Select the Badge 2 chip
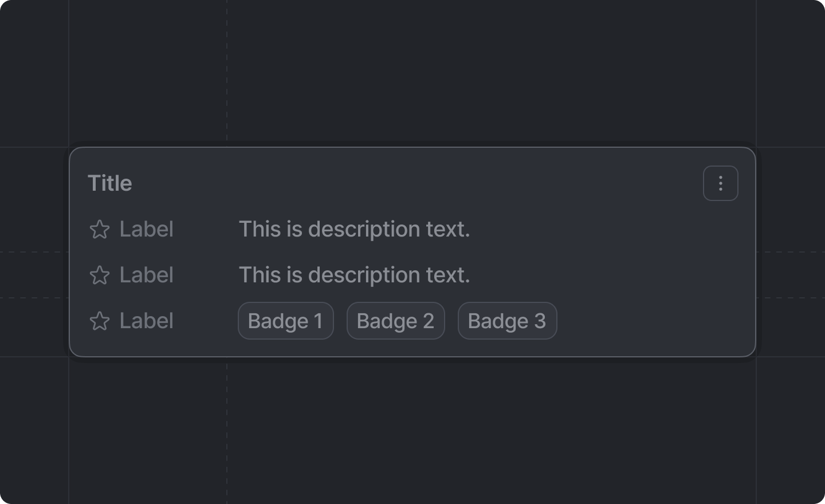 point(395,321)
